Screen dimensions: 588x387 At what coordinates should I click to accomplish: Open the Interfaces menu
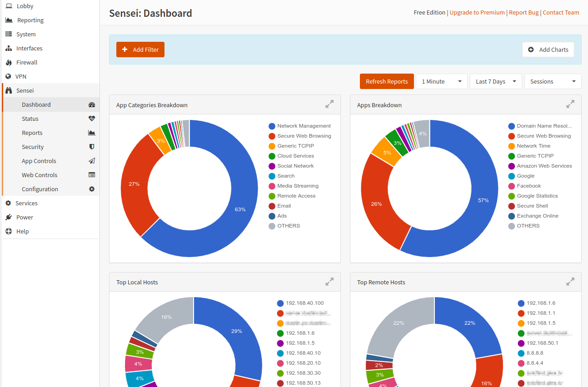click(50, 48)
